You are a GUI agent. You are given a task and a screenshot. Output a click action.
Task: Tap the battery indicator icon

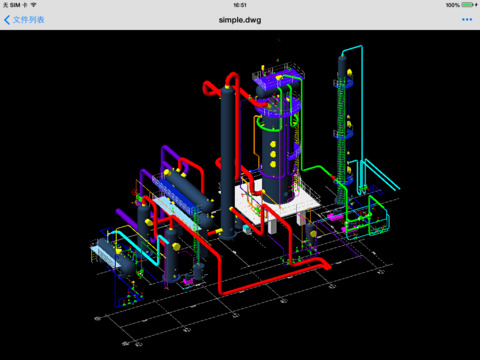468,5
